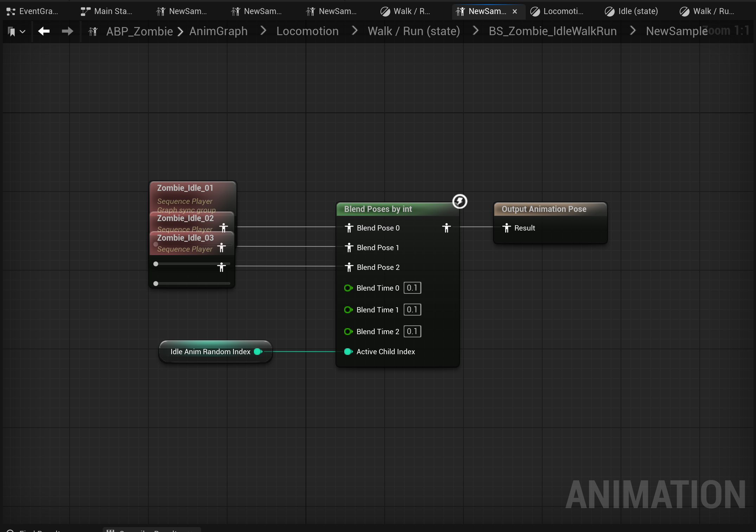Edit the Blend Time 1 value field
756x532 pixels.
coord(412,310)
